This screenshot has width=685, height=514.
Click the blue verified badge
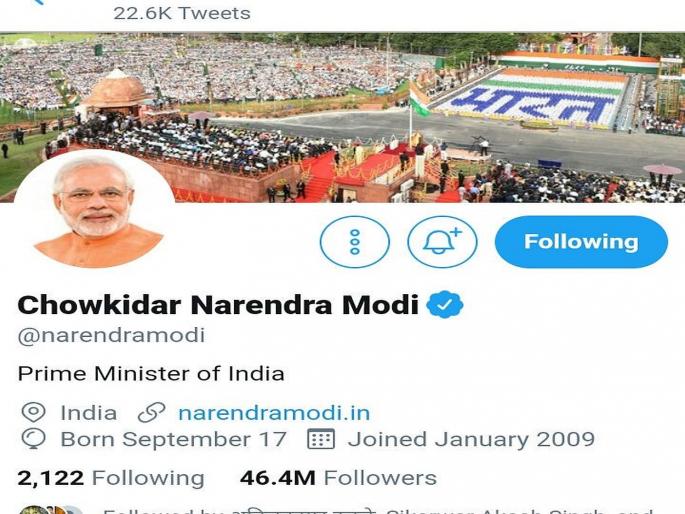444,304
